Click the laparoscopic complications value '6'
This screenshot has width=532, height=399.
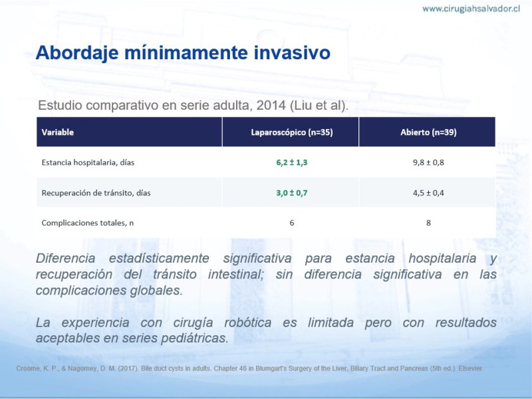coord(292,223)
